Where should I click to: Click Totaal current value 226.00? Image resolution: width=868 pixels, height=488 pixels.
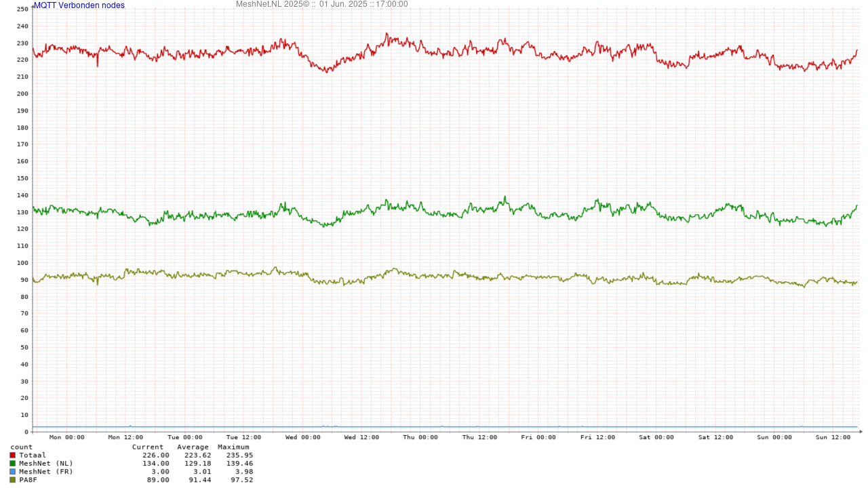pyautogui.click(x=156, y=455)
